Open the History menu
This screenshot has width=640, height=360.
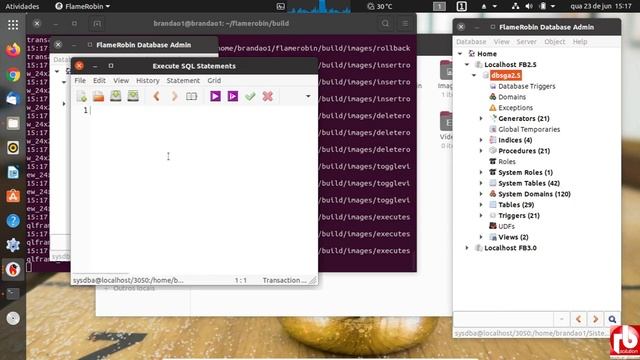click(x=148, y=80)
